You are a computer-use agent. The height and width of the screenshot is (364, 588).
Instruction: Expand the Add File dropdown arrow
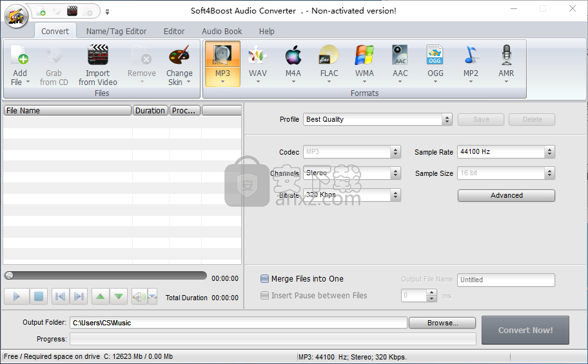point(28,82)
